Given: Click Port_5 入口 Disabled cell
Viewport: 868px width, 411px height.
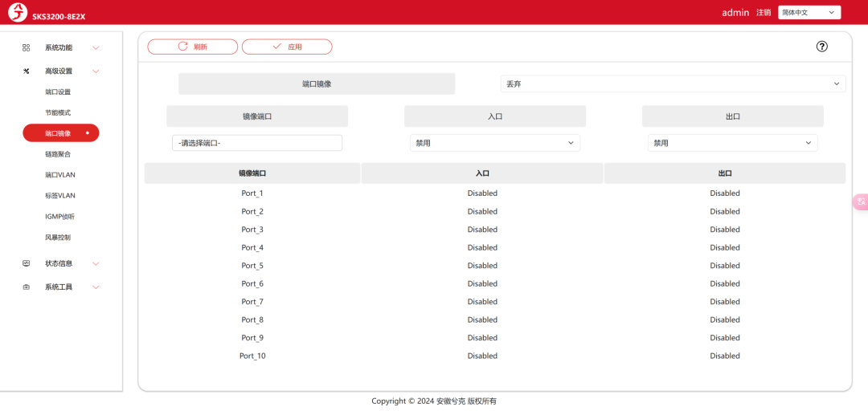Looking at the screenshot, I should tap(482, 266).
